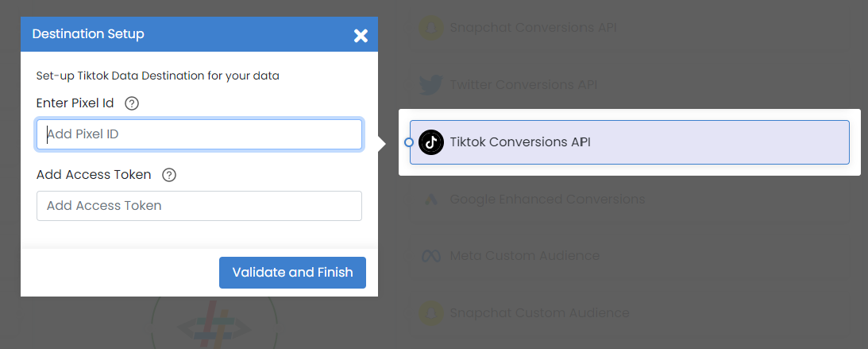This screenshot has height=349, width=868.
Task: Click the Tiktok connector node circle
Action: point(409,142)
